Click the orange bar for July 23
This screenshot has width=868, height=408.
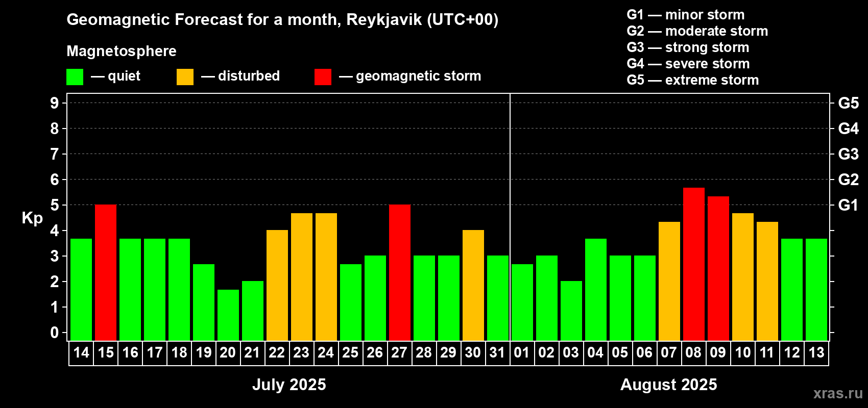click(x=302, y=277)
